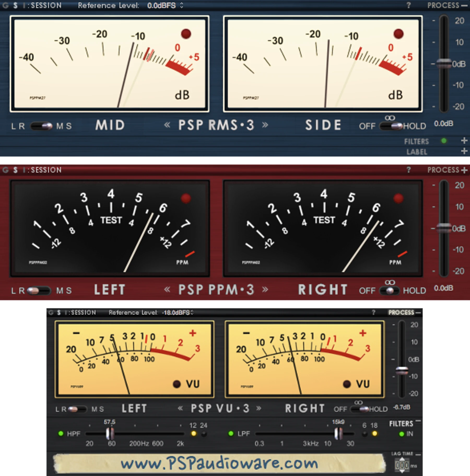Click the SIDE meter display
This screenshot has height=476, width=470.
(323, 64)
